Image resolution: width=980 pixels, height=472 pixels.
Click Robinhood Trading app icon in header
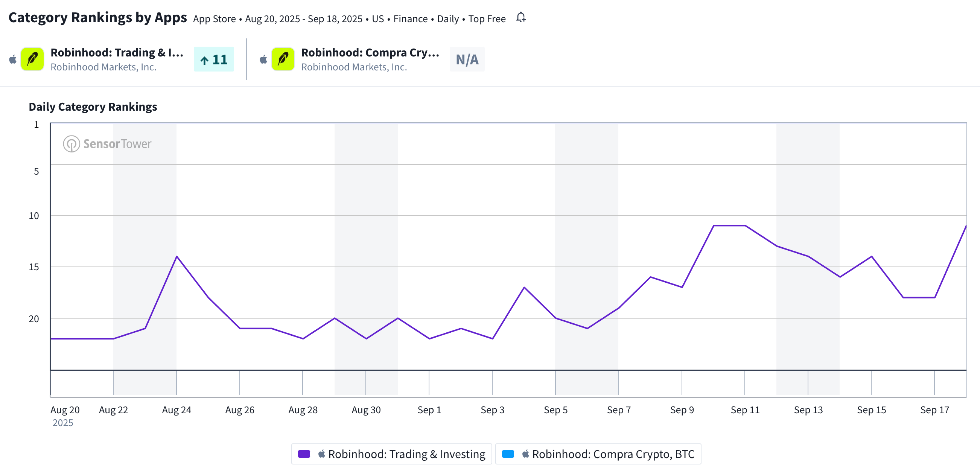click(32, 59)
